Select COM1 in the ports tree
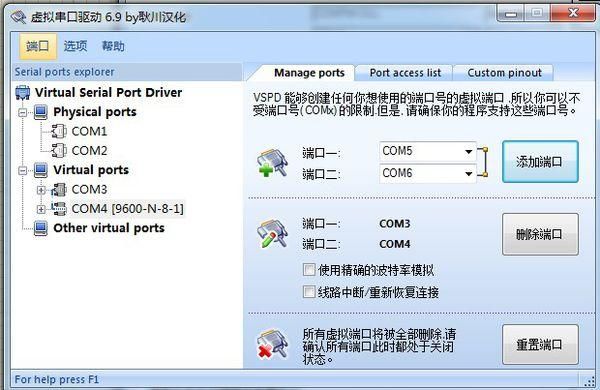This screenshot has height=390, width=600. (89, 131)
